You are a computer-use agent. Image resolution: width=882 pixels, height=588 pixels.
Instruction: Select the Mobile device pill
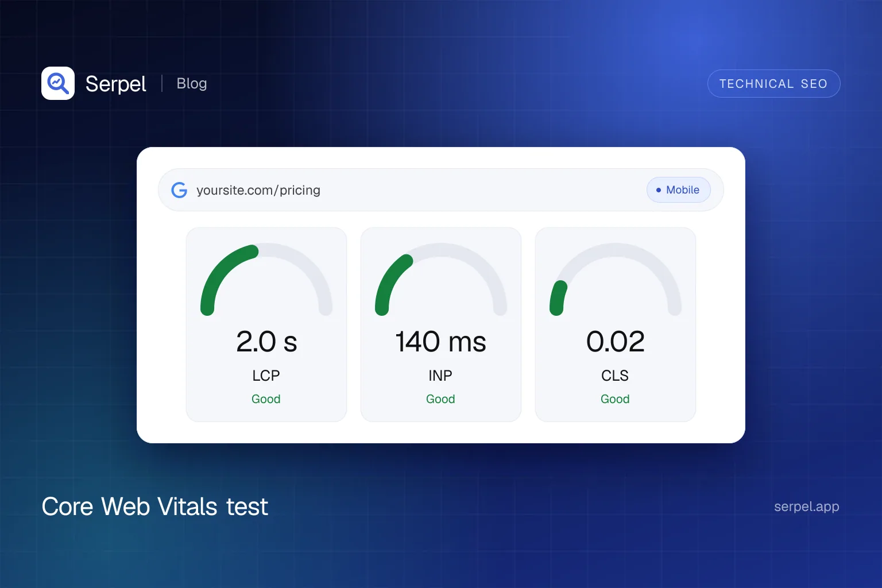coord(678,190)
